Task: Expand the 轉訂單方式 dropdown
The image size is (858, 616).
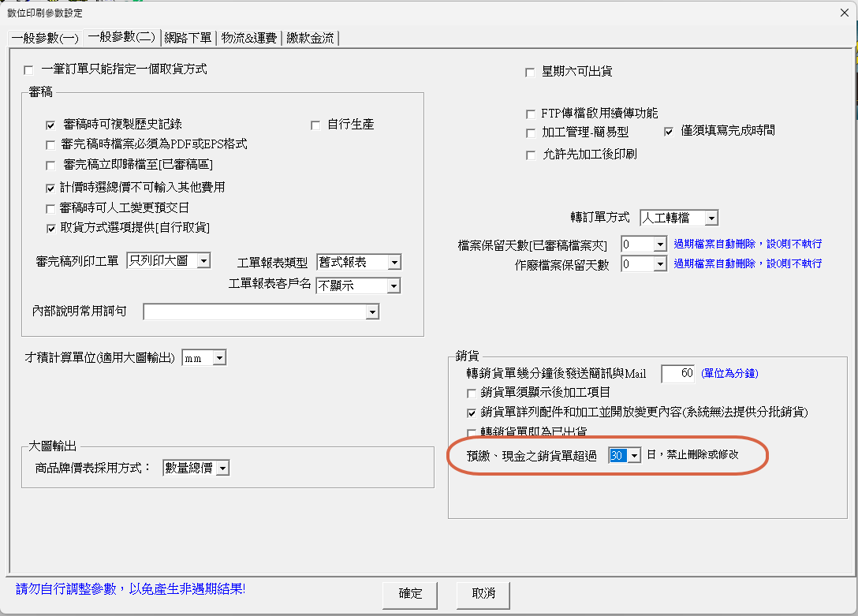Action: point(711,218)
